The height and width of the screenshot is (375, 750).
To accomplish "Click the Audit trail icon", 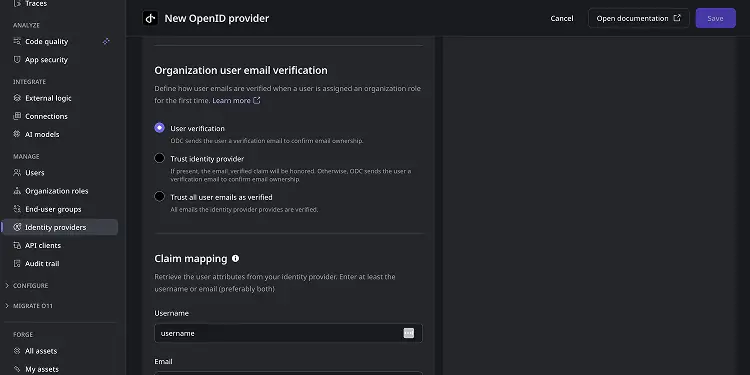I will pyautogui.click(x=17, y=264).
